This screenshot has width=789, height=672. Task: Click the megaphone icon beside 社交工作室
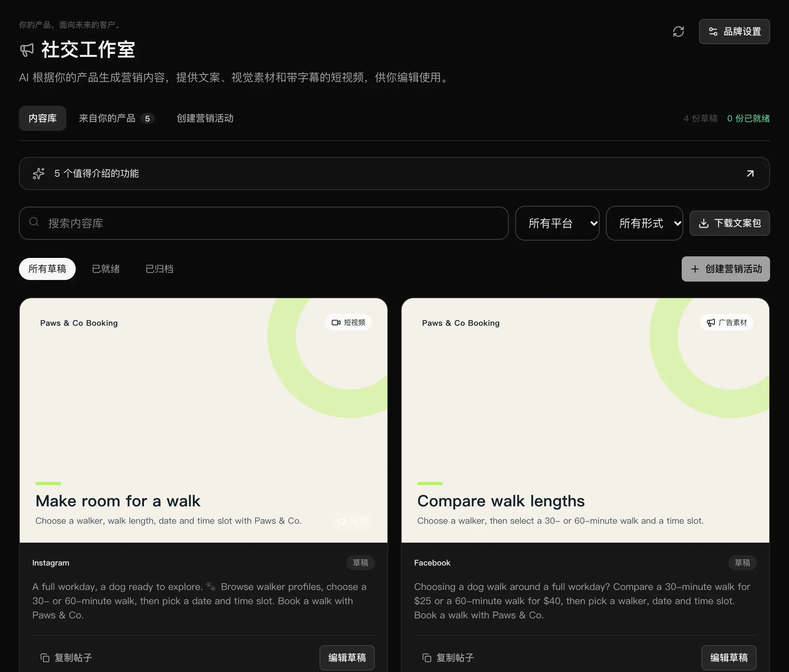tap(27, 50)
